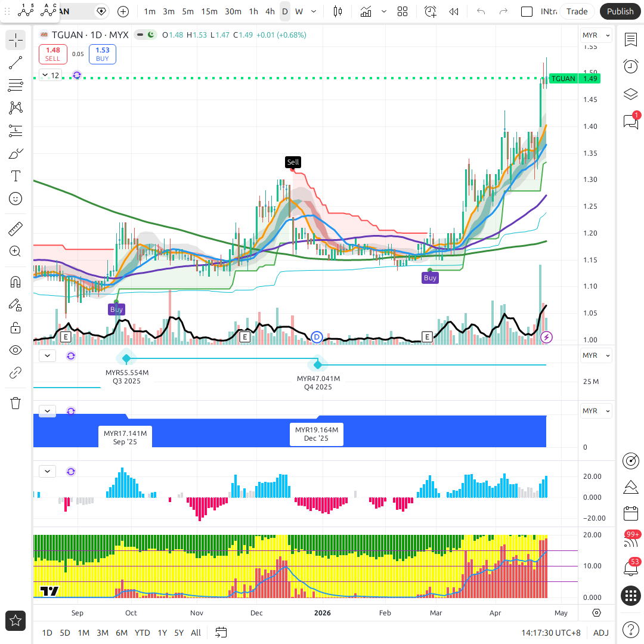Switch to the 4h timeframe
The width and height of the screenshot is (644, 644).
click(270, 11)
